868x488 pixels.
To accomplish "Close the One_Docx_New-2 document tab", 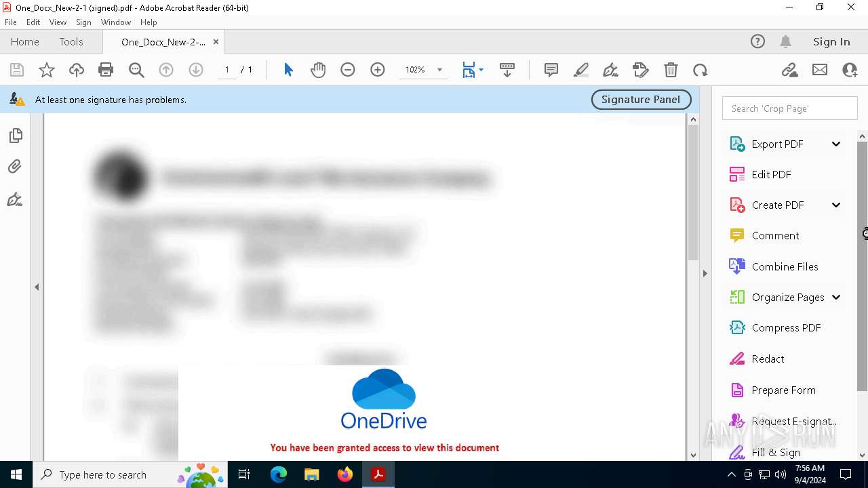I will [216, 41].
